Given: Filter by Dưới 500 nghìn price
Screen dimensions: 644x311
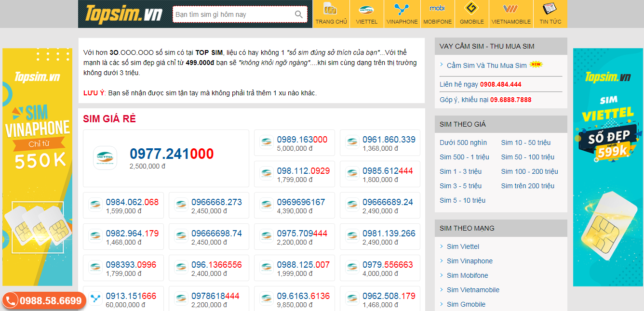Looking at the screenshot, I should 463,143.
